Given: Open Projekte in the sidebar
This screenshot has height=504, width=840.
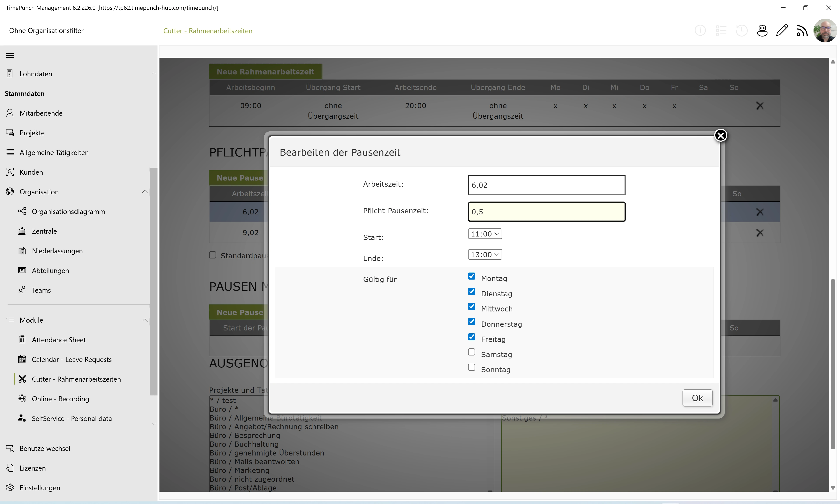Looking at the screenshot, I should pos(32,133).
